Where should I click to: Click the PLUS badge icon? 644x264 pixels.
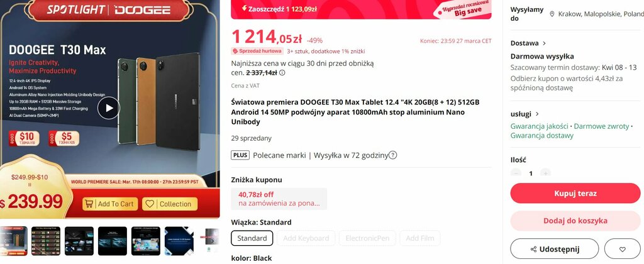point(240,155)
